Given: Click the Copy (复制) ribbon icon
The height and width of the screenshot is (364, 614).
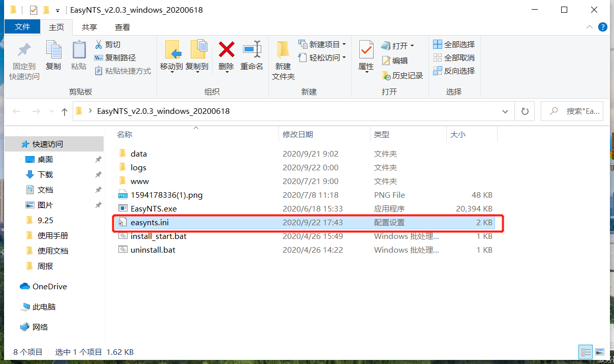Looking at the screenshot, I should tap(53, 50).
